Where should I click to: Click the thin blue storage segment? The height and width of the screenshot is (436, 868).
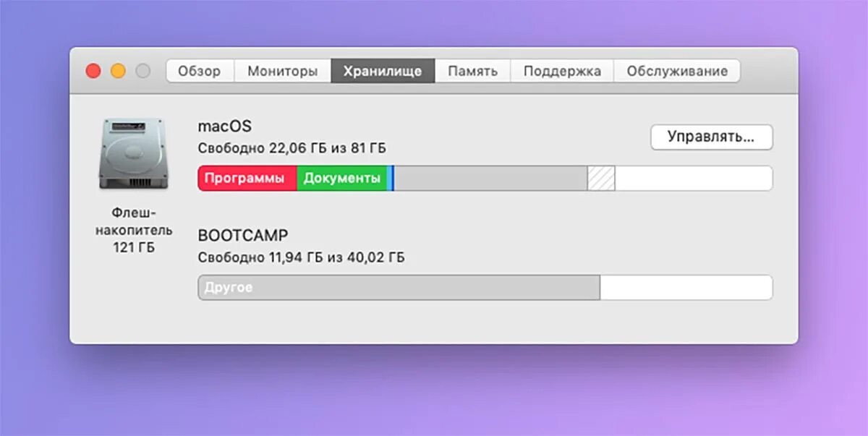[x=391, y=179]
